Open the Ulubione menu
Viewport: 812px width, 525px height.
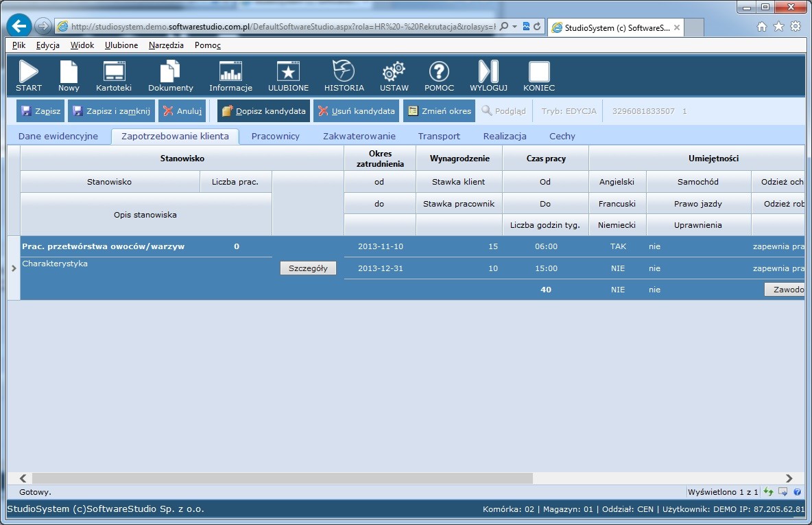pyautogui.click(x=121, y=45)
